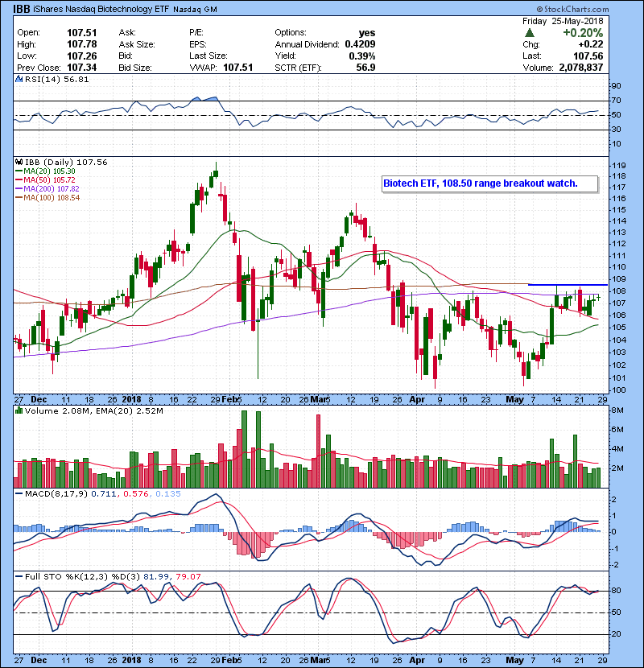Screen dimensions: 644x668
Task: Click the RSI 70 level axis label
Action: [x=616, y=101]
